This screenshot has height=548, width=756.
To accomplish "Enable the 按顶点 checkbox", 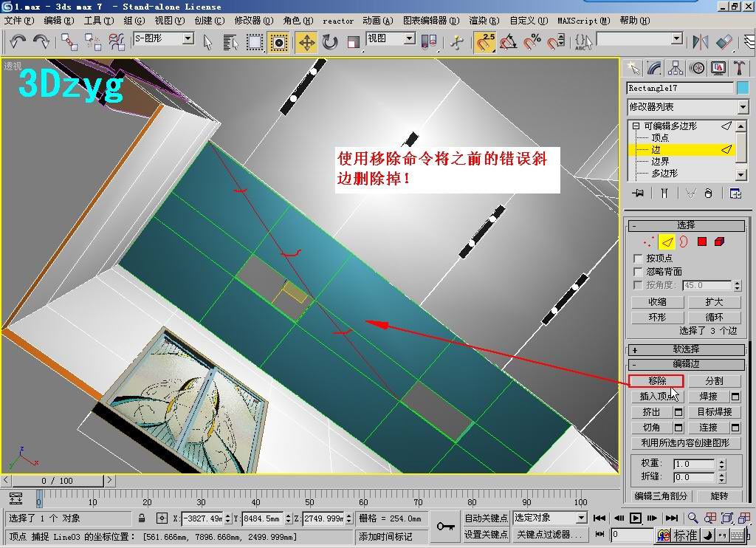I will coord(639,258).
